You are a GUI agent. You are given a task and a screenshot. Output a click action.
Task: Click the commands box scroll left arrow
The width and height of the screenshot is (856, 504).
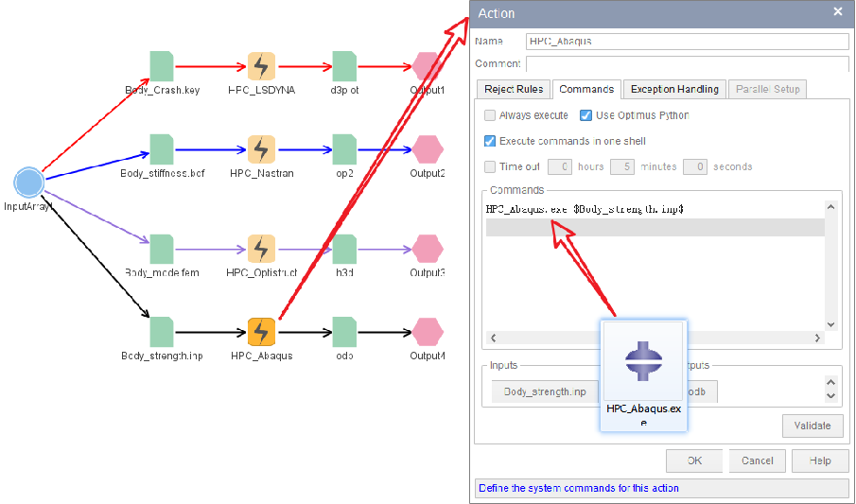pyautogui.click(x=493, y=338)
